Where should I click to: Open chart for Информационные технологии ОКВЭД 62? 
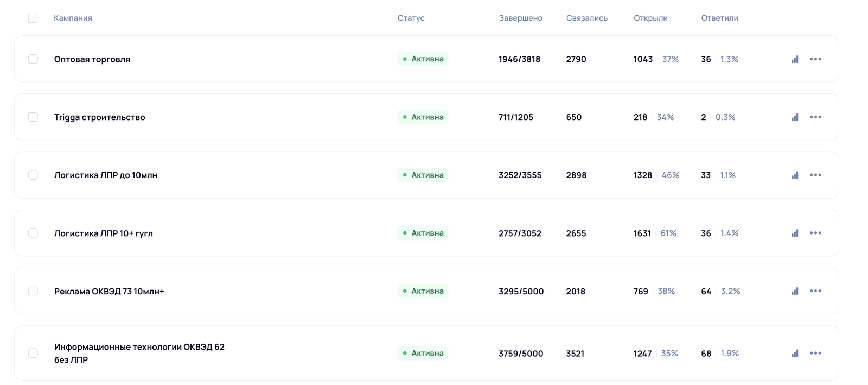(795, 354)
